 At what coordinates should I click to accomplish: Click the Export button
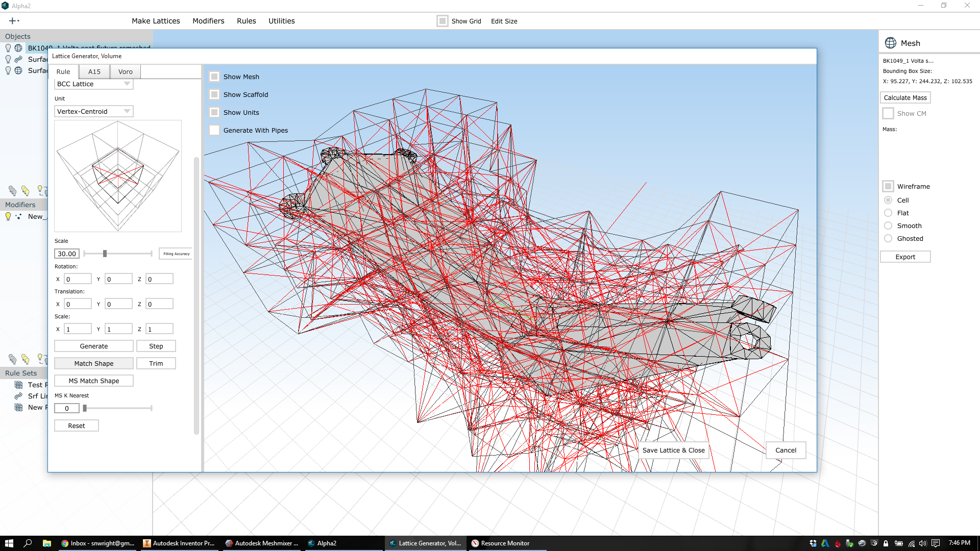[905, 257]
